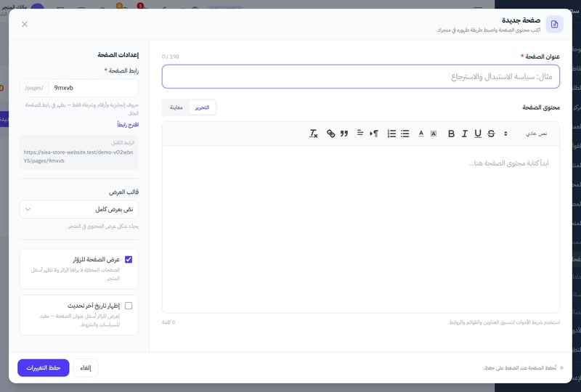Apply underline formatting in the editor toolbar
The width and height of the screenshot is (581, 392).
pyautogui.click(x=478, y=134)
